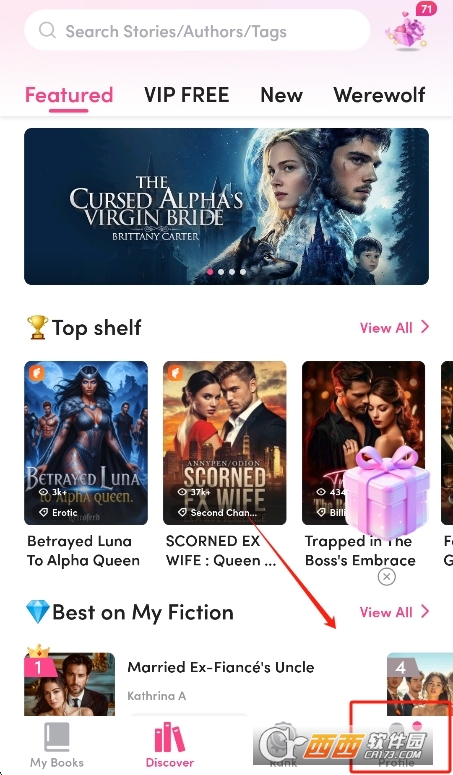Switch to the New tab
This screenshot has height=775, width=453.
point(282,94)
